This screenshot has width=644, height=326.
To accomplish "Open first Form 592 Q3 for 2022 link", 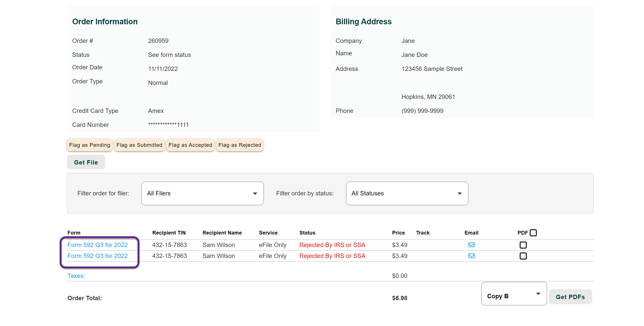I will 98,245.
